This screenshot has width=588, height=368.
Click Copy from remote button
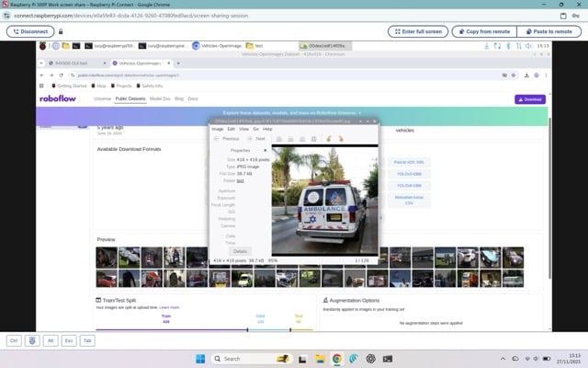(482, 31)
